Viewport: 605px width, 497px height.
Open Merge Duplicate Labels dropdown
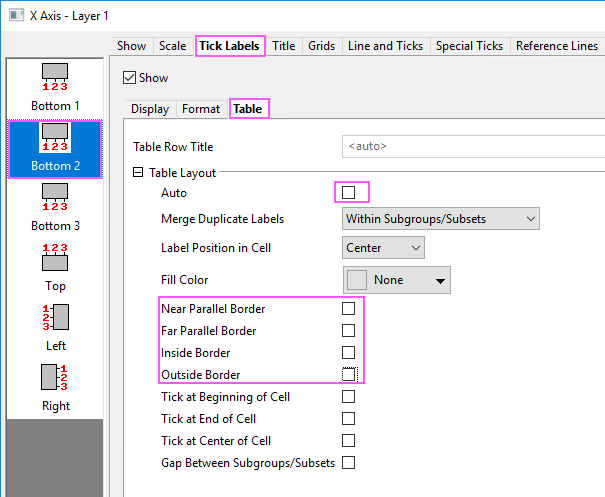pyautogui.click(x=441, y=219)
